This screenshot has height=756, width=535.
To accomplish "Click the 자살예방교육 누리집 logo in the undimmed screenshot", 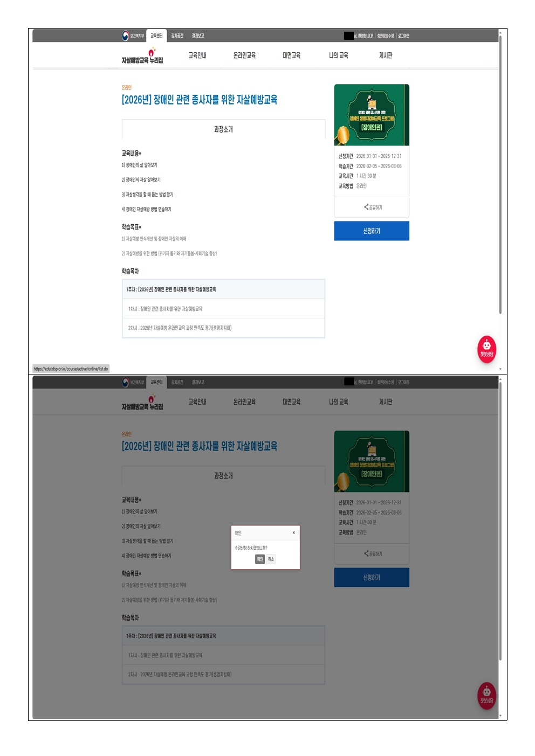I will coord(142,56).
